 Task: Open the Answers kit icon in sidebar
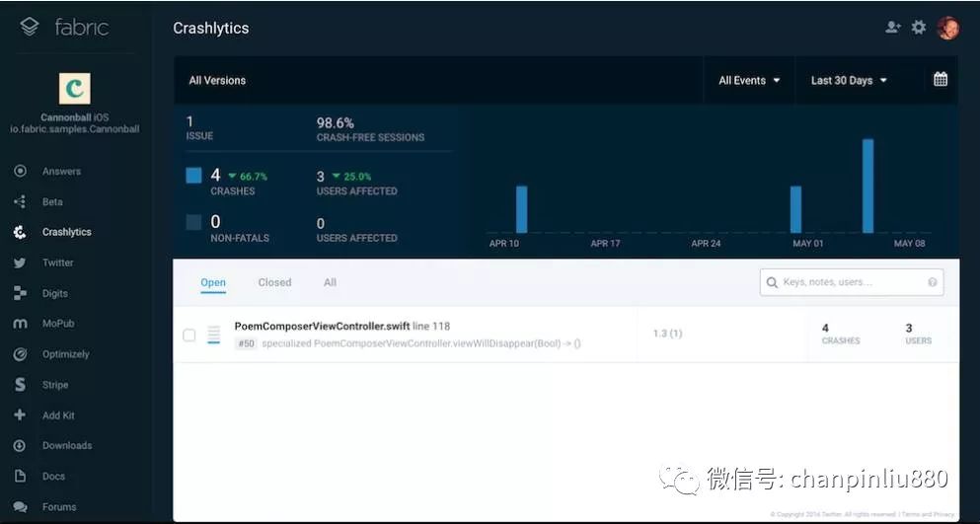[20, 171]
